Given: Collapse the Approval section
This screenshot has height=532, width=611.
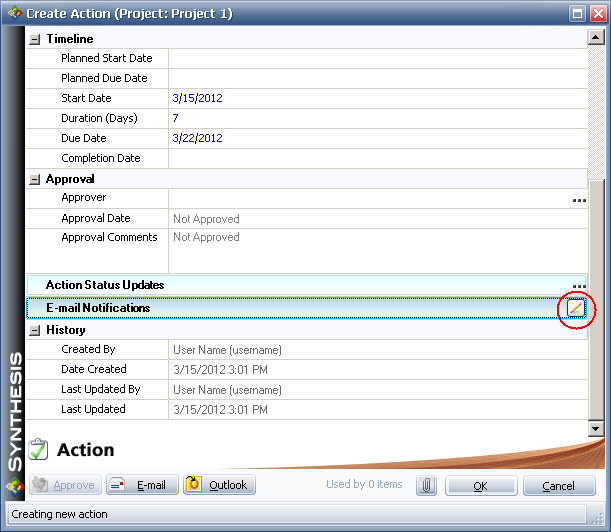Looking at the screenshot, I should [35, 179].
